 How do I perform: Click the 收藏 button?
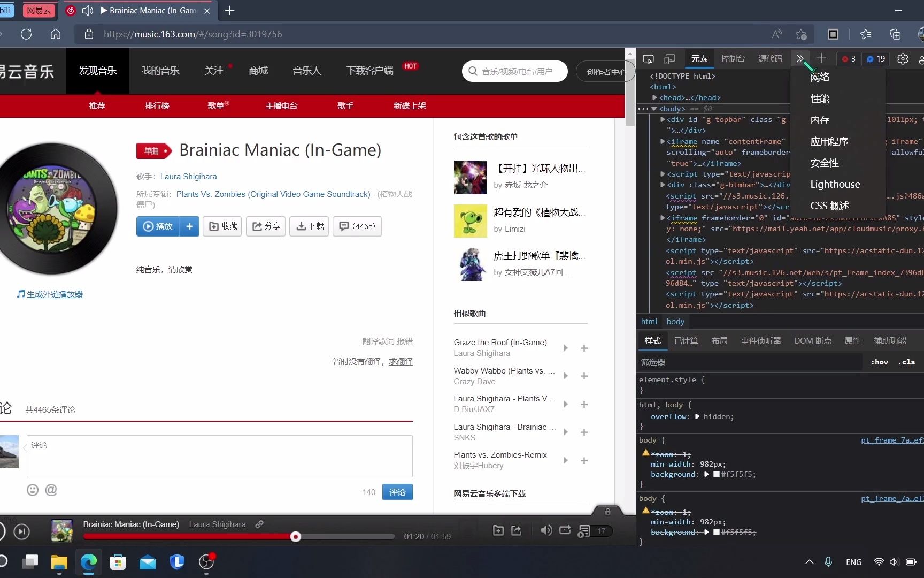[x=222, y=226]
